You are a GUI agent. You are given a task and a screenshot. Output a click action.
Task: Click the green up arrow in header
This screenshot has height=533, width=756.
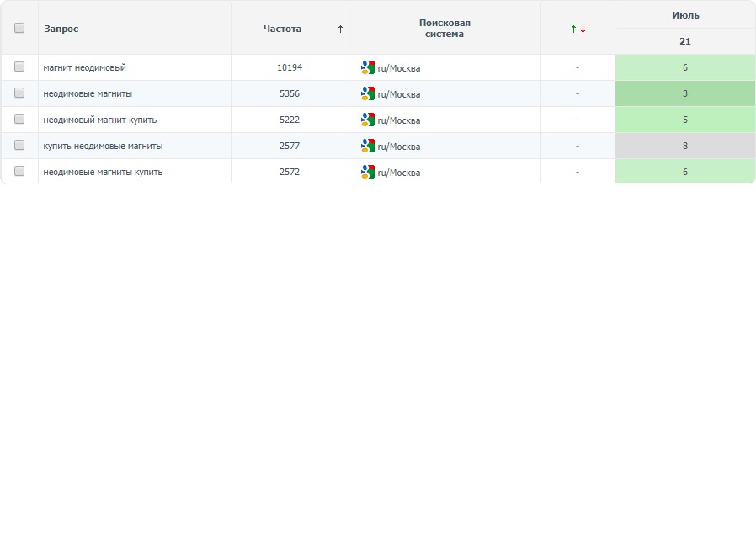click(573, 29)
